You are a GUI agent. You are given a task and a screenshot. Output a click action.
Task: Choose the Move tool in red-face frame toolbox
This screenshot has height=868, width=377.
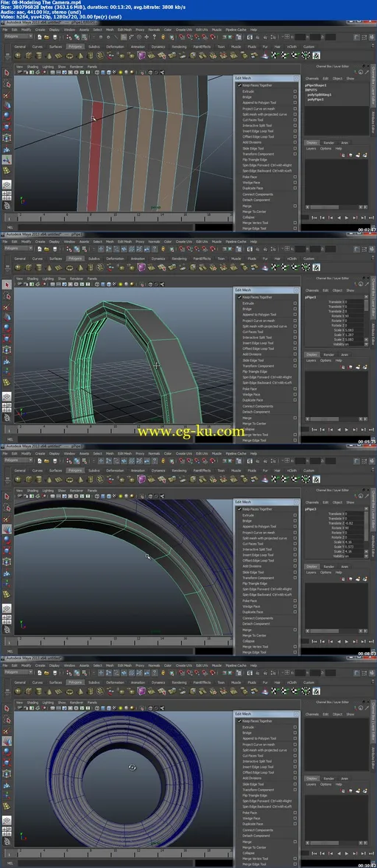[x=7, y=105]
